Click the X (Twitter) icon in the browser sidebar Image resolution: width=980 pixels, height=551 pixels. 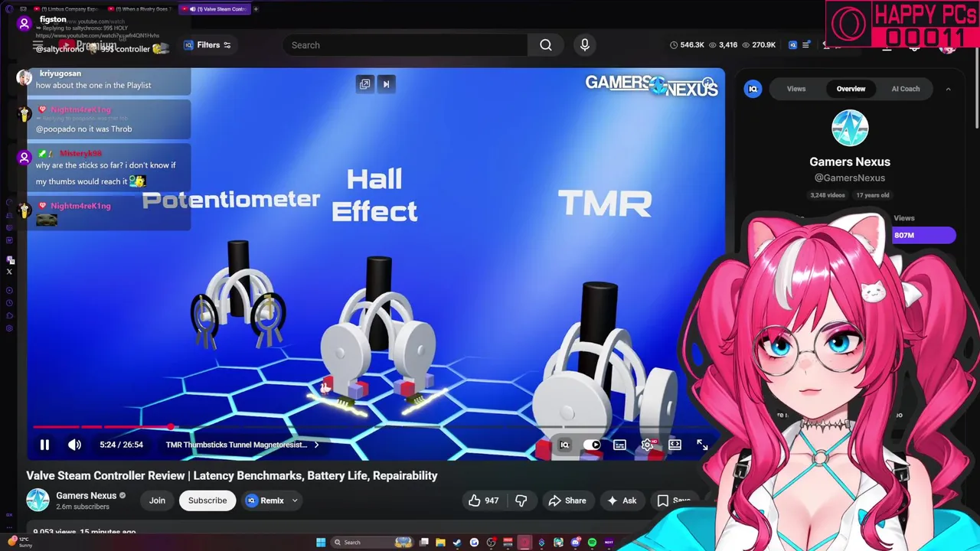(9, 272)
